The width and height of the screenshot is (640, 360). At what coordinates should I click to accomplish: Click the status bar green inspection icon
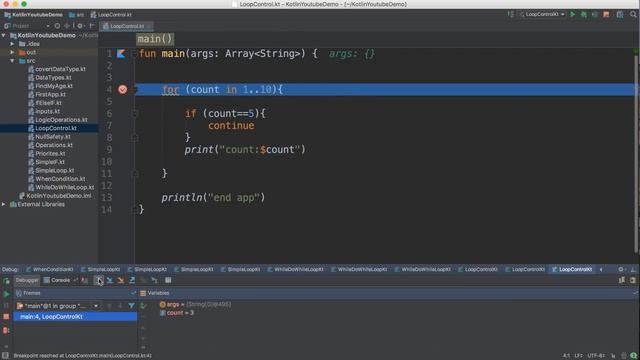pos(633,356)
